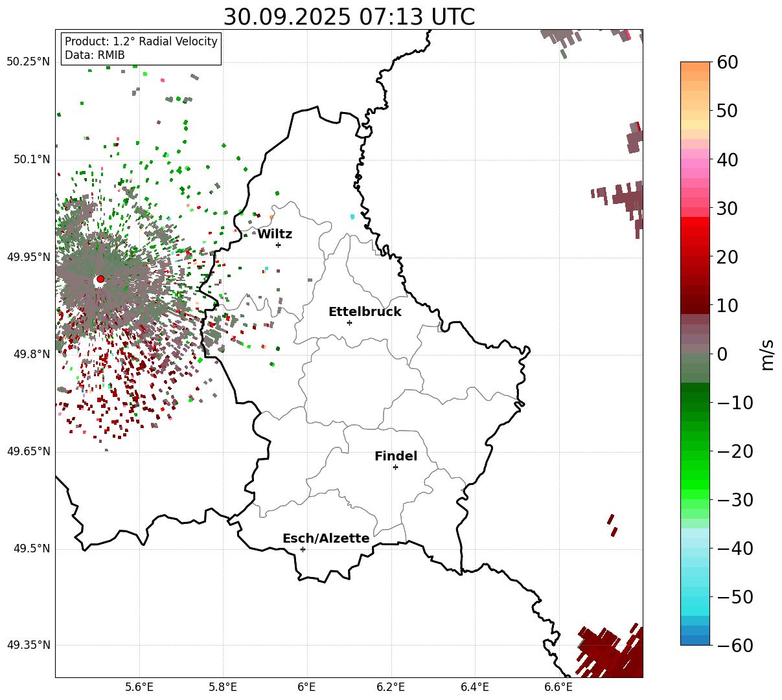Click the orange color band near 60 m/s
This screenshot has height=700, width=782.
pos(695,67)
